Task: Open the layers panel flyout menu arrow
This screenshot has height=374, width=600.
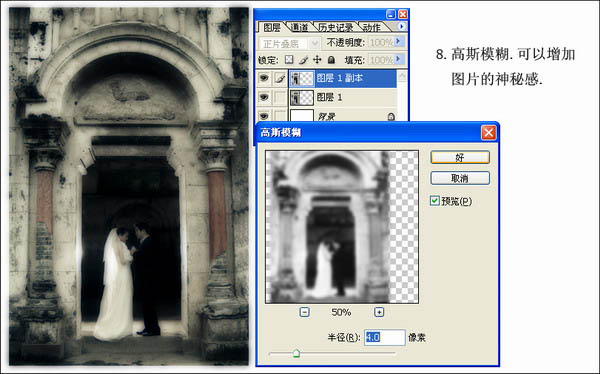Action: [401, 26]
